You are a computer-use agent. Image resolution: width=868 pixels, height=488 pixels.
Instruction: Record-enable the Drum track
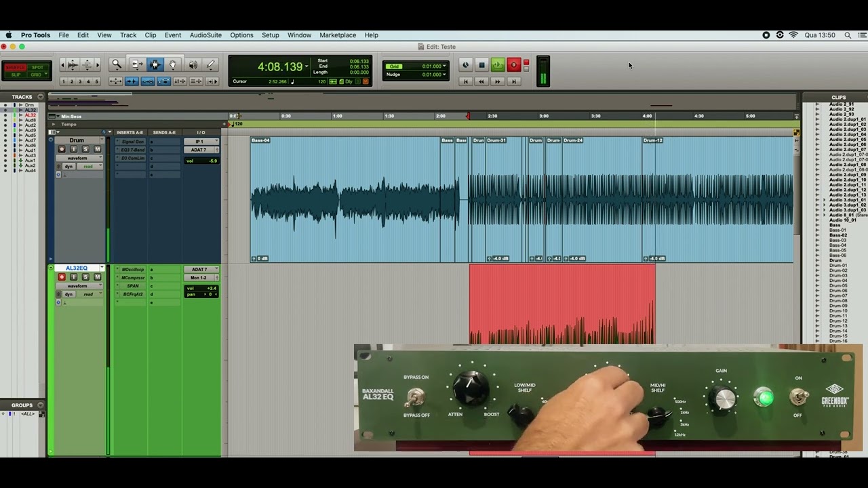pyautogui.click(x=62, y=149)
